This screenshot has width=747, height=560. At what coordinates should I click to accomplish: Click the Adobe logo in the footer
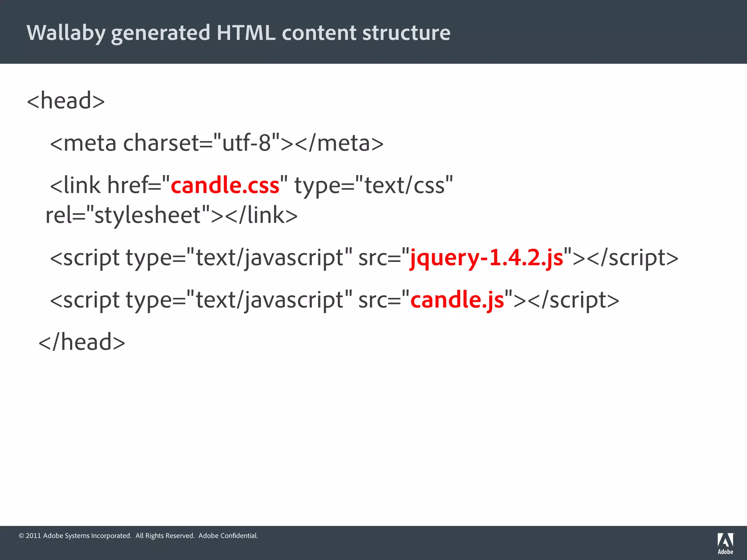tap(725, 544)
